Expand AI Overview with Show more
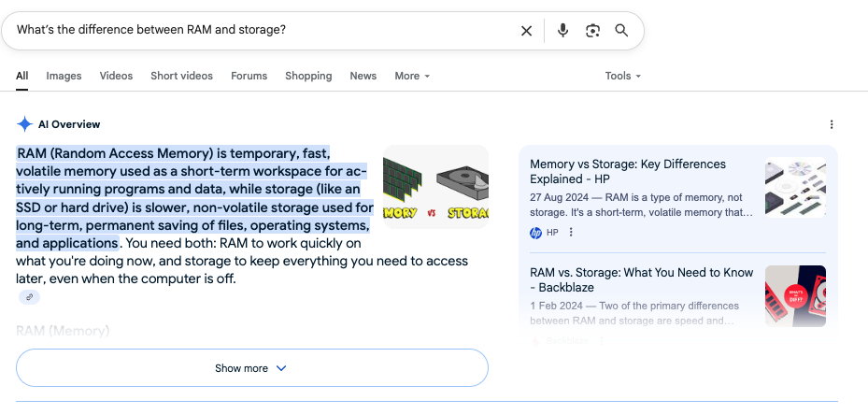 point(251,368)
